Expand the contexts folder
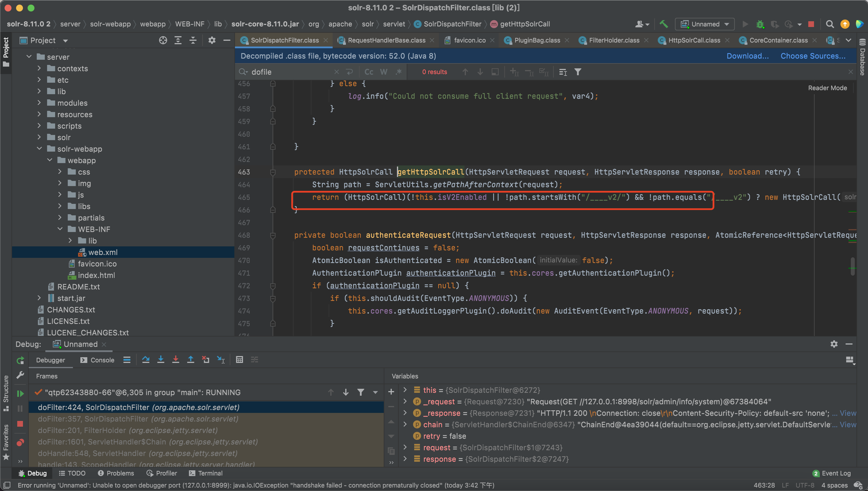 39,68
